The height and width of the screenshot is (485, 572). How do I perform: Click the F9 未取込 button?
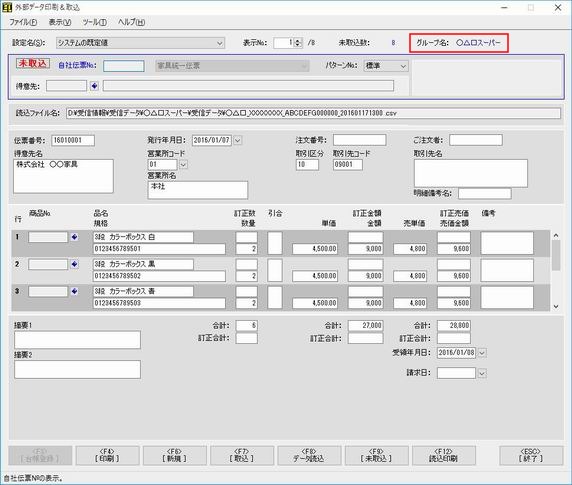(376, 455)
